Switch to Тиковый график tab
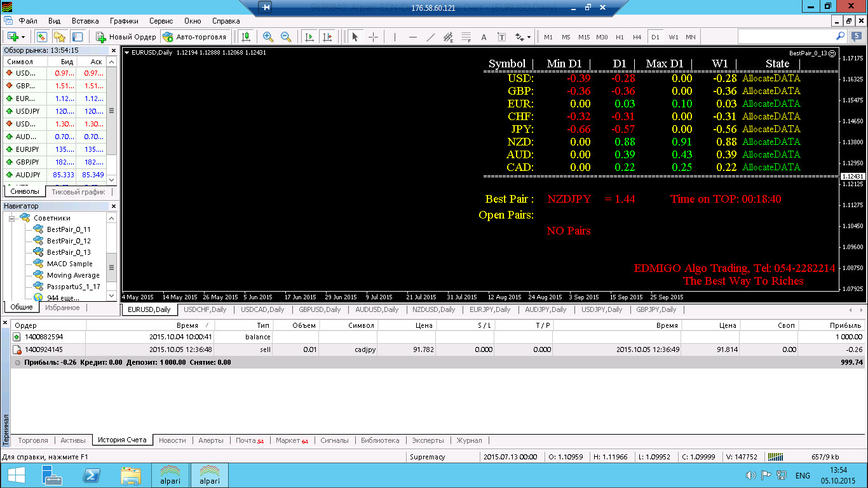The width and height of the screenshot is (868, 488). 79,192
